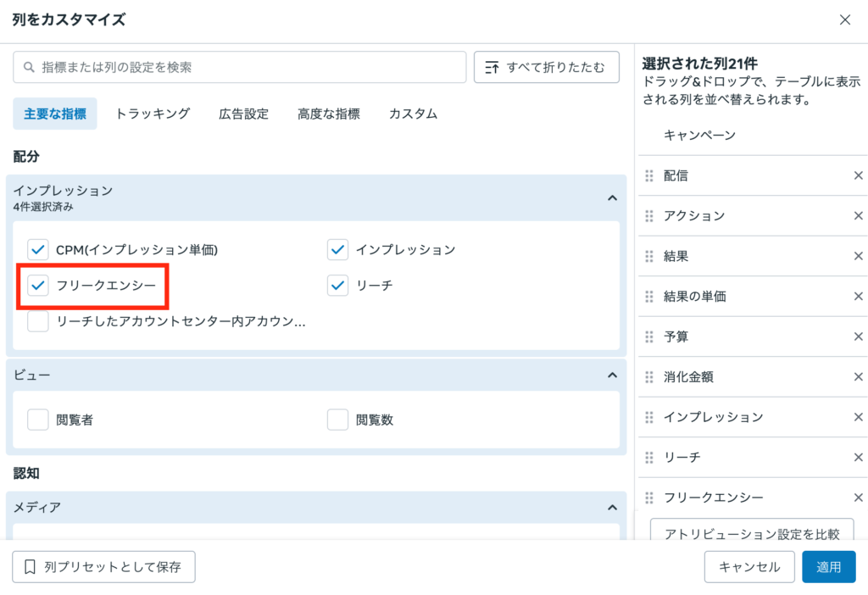The width and height of the screenshot is (868, 595).
Task: Click the search magnifier icon
Action: 26,66
